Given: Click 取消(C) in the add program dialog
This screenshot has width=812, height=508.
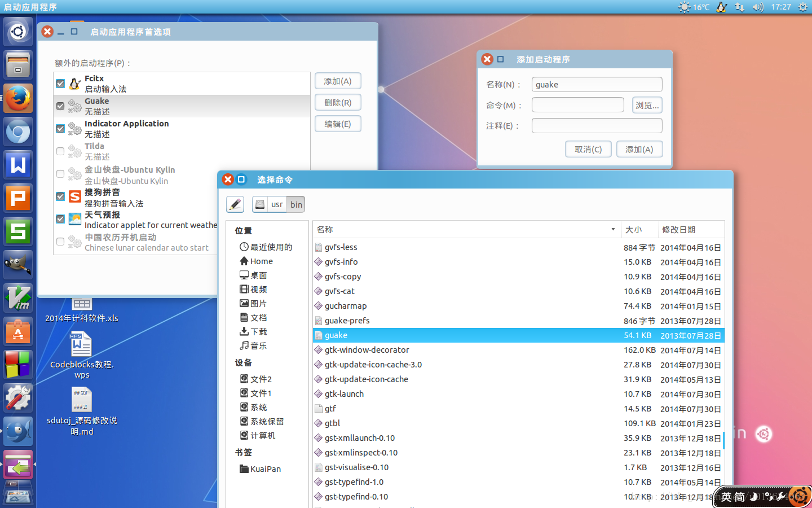Looking at the screenshot, I should click(588, 149).
